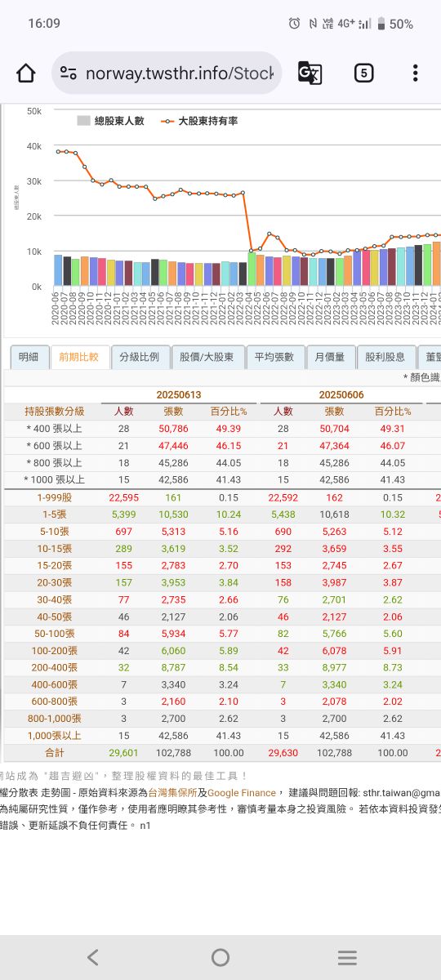Select the * 600 張以上 row label
441x980 pixels.
pos(53,446)
